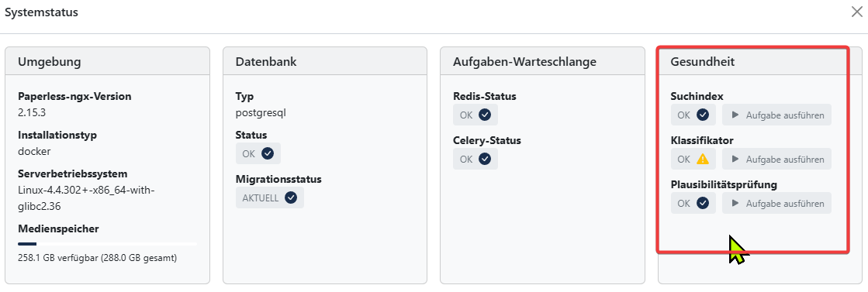Click the Aufgaben-Warteschlange card header
Image resolution: width=868 pixels, height=292 pixels.
[x=542, y=61]
